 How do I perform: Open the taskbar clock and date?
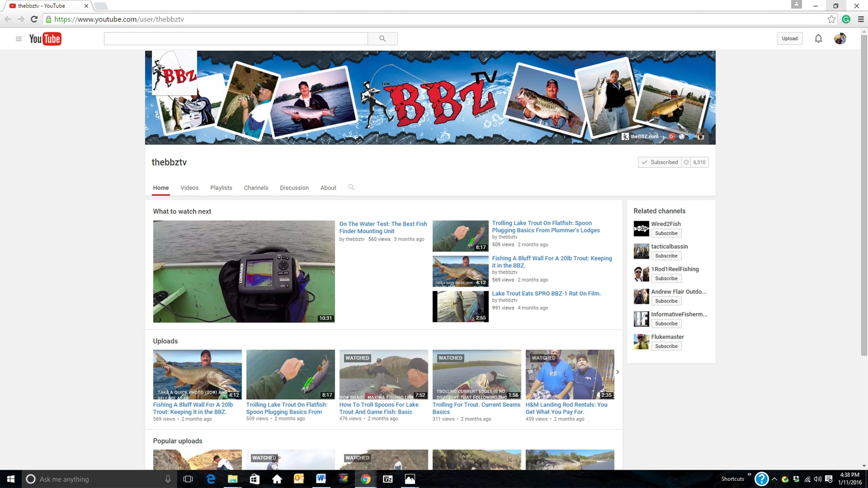[850, 479]
